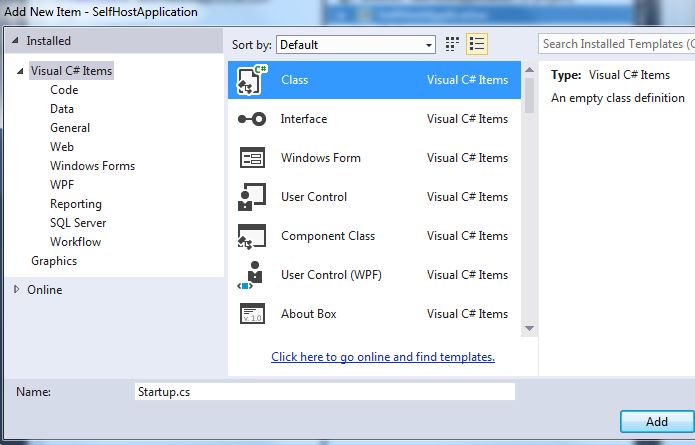This screenshot has width=695, height=445.
Task: Click the template list scrollbar thumb
Action: point(529,95)
